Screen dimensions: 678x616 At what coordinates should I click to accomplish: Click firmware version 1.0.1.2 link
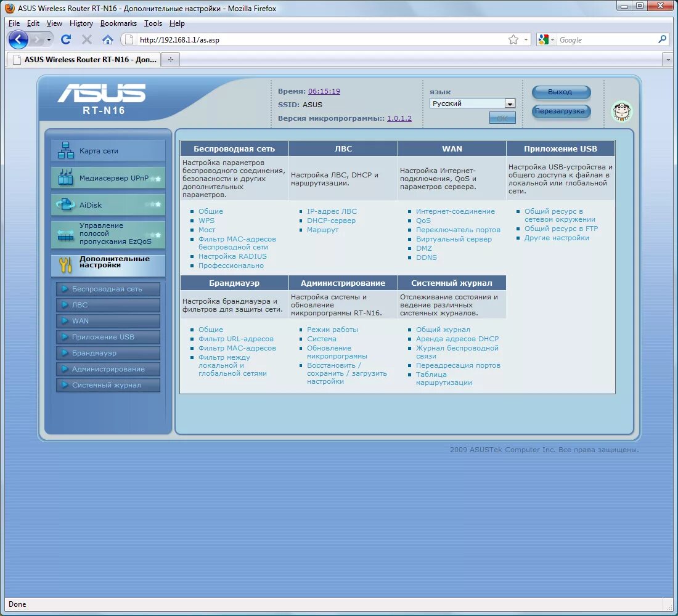click(x=399, y=118)
